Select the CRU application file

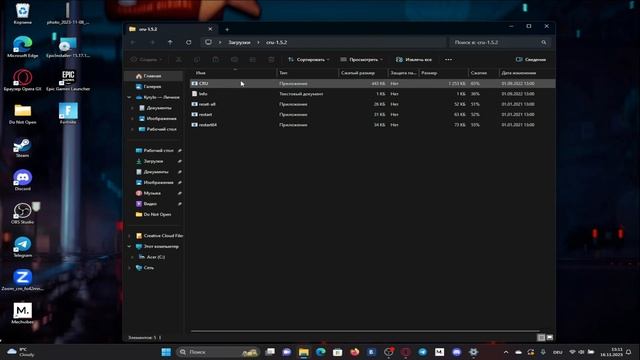click(x=372, y=84)
